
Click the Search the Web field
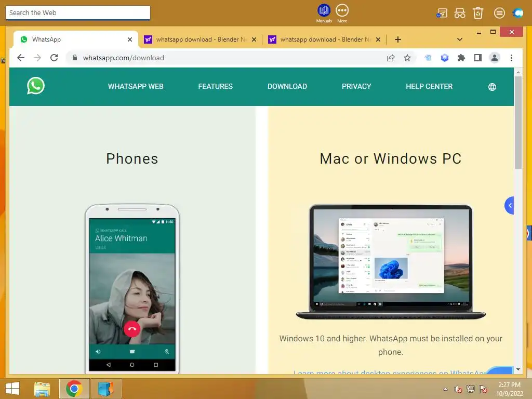pos(78,12)
